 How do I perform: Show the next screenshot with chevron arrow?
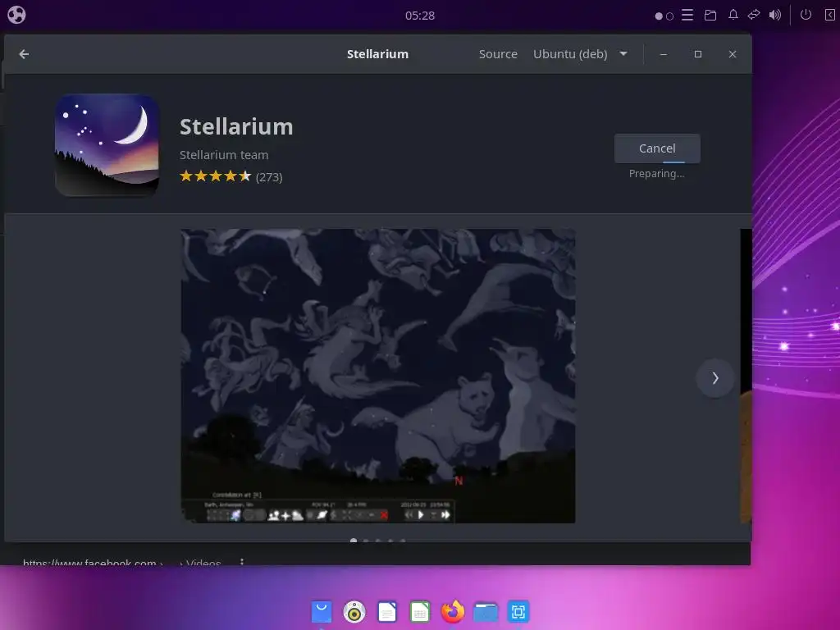[714, 378]
